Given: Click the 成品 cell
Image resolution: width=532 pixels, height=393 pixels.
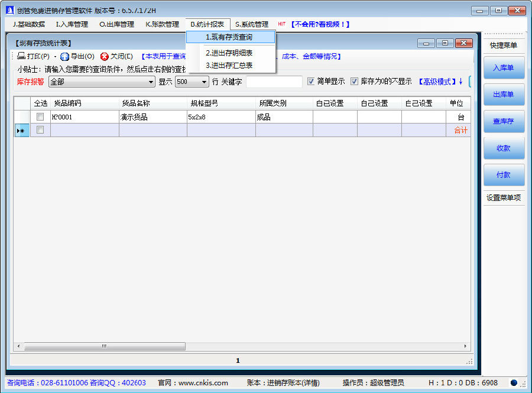Looking at the screenshot, I should pyautogui.click(x=284, y=117).
